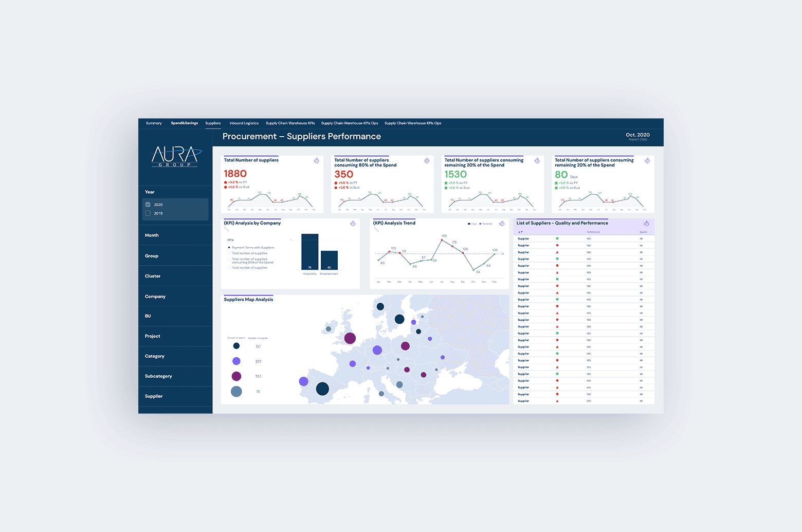
Task: Open the Supply Chain Warehouse KPIs tab
Action: 290,123
